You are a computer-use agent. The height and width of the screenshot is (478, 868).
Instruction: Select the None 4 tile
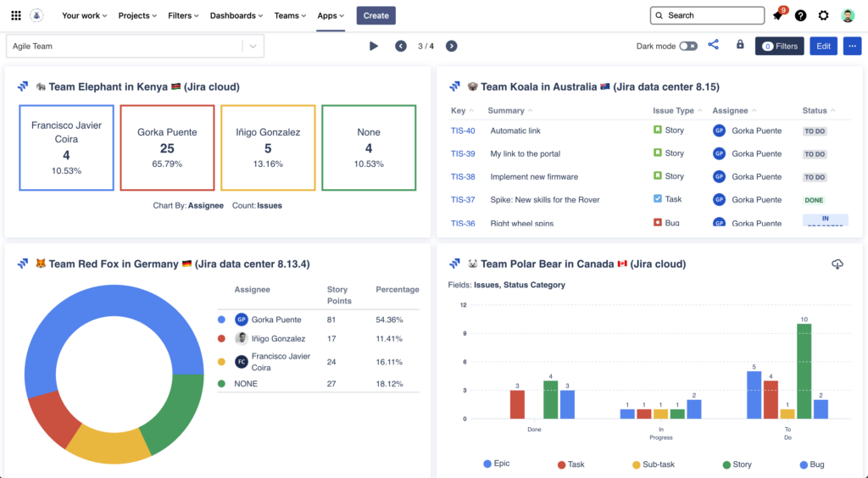click(369, 147)
